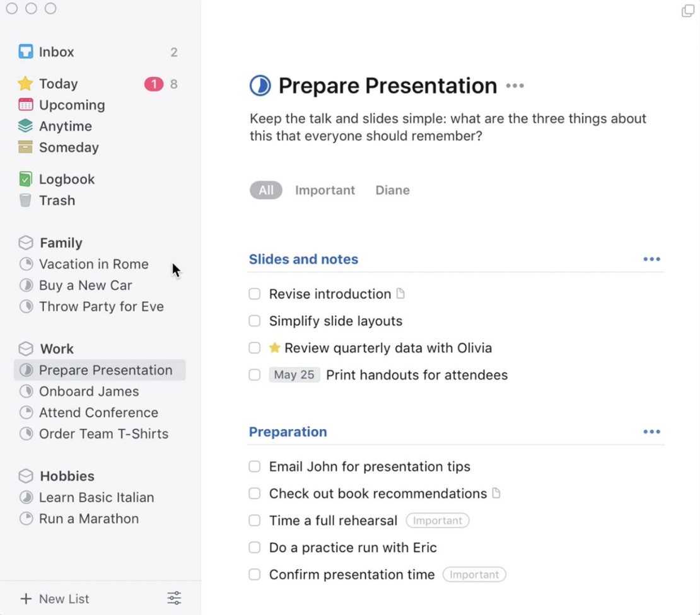Open the Prepare Presentation title menu
This screenshot has width=700, height=615.
(515, 86)
